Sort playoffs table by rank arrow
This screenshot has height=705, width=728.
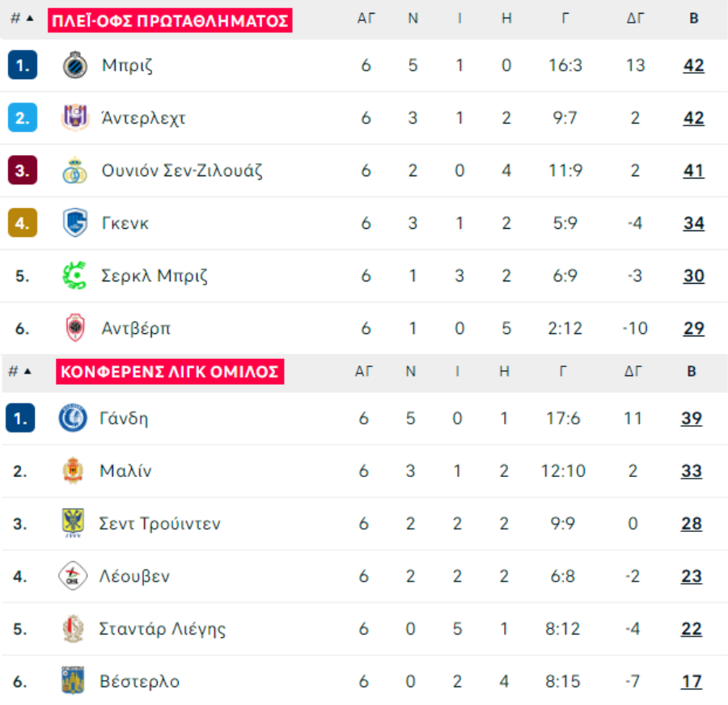click(30, 19)
